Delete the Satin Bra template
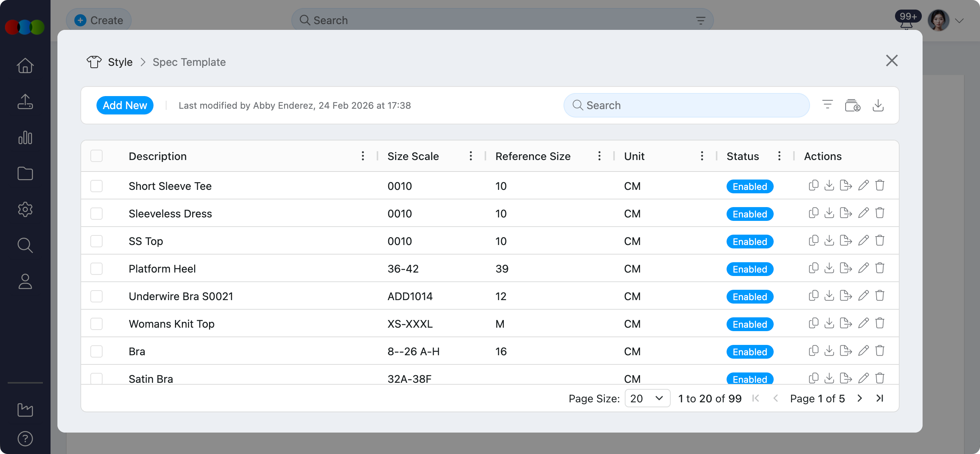 (879, 378)
